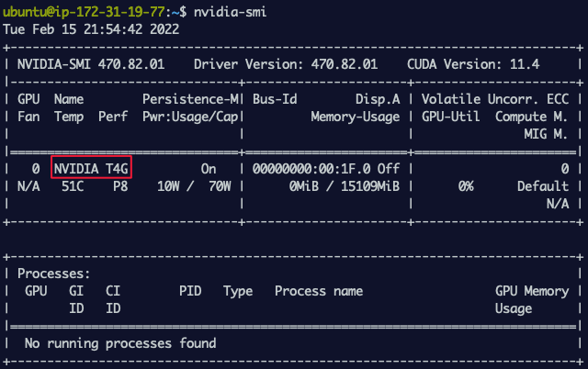Click the date line Tue Feb 15 21:54:42 2022
Image resolution: width=588 pixels, height=369 pixels.
click(x=91, y=29)
